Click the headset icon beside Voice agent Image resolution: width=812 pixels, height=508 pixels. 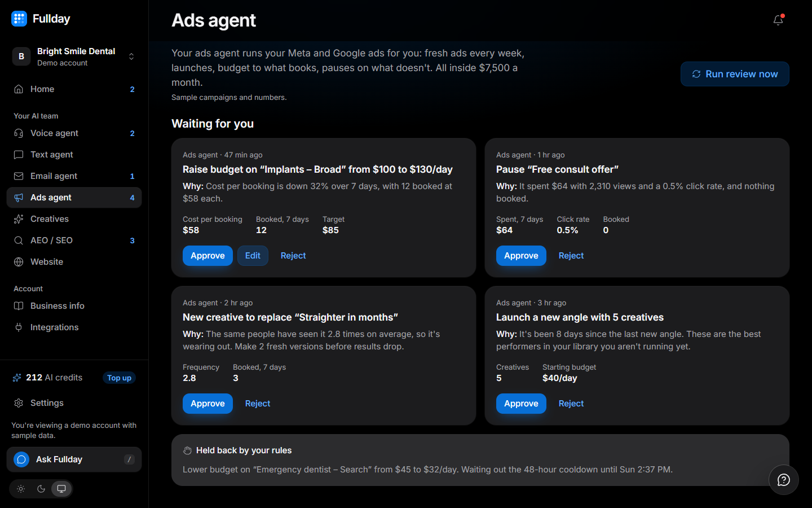click(x=19, y=133)
